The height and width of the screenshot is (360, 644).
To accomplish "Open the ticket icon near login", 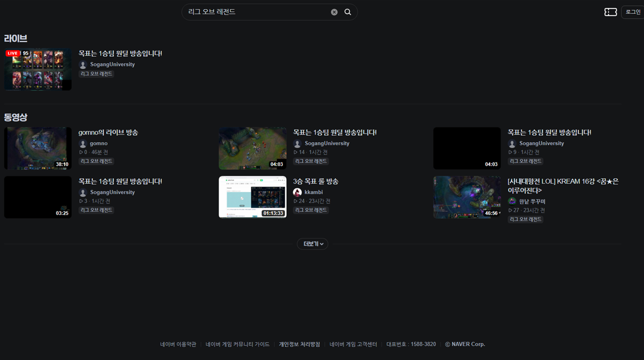I will point(610,12).
